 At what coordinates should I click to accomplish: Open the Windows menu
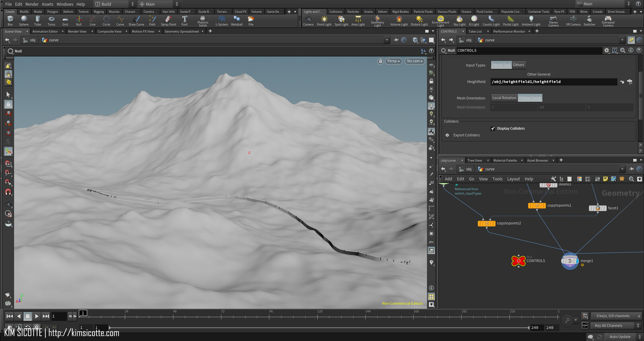pos(65,4)
